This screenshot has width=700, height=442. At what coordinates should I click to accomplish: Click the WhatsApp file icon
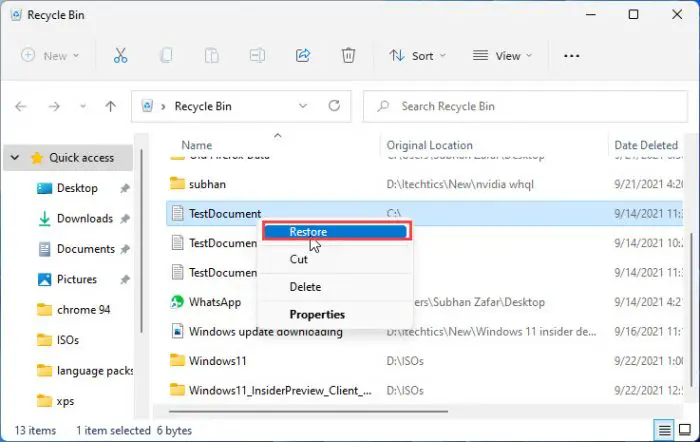(177, 302)
